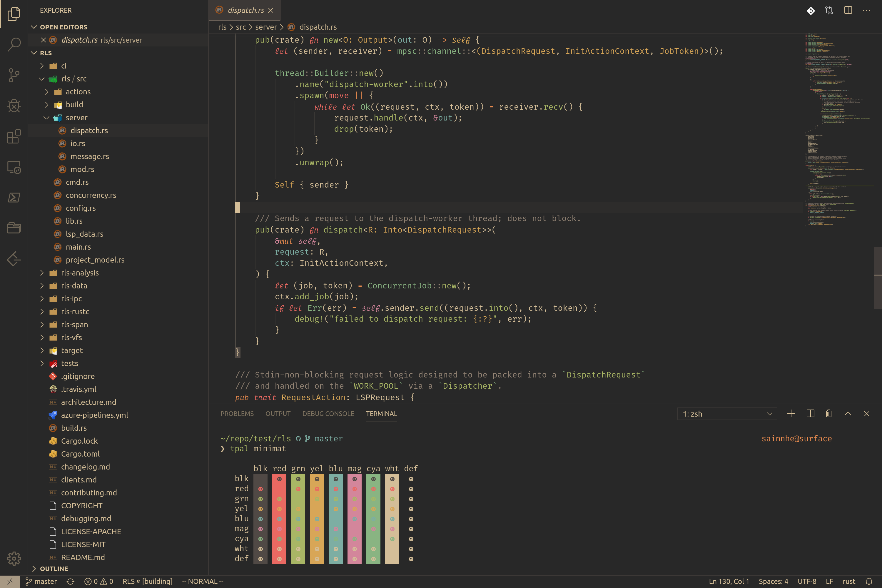Close dispatch.rs in Open Editors list
This screenshot has width=882, height=588.
pyautogui.click(x=44, y=40)
